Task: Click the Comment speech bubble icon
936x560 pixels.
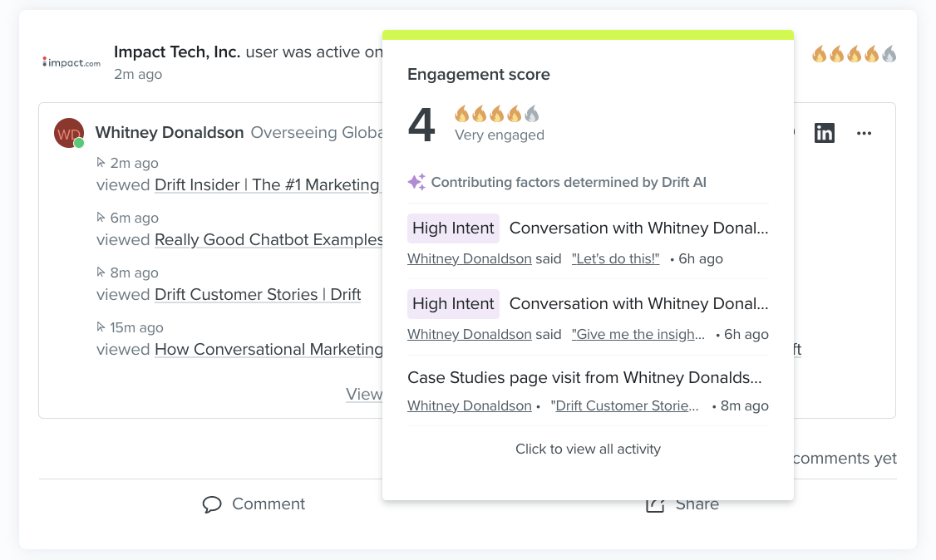Action: [x=213, y=504]
